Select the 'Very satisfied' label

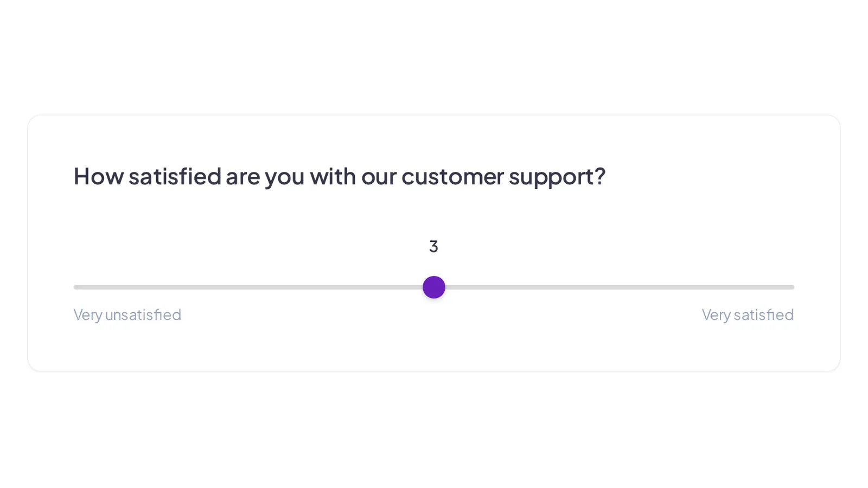748,314
